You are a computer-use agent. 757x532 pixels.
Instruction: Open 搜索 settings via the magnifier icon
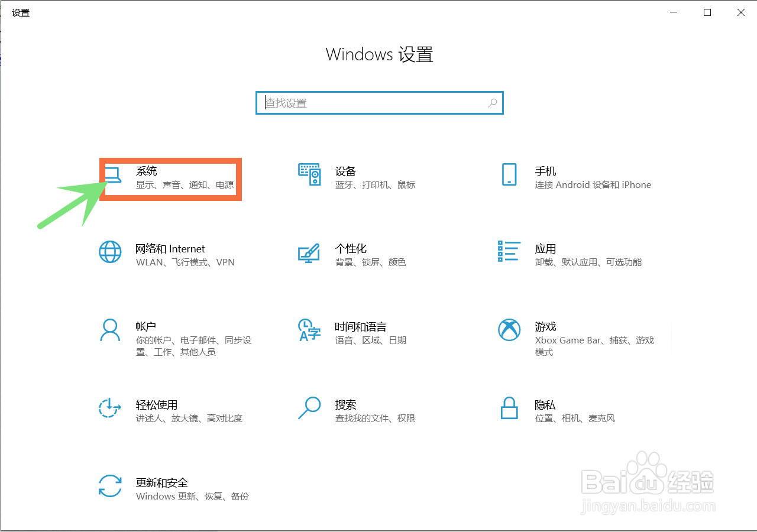click(x=309, y=409)
